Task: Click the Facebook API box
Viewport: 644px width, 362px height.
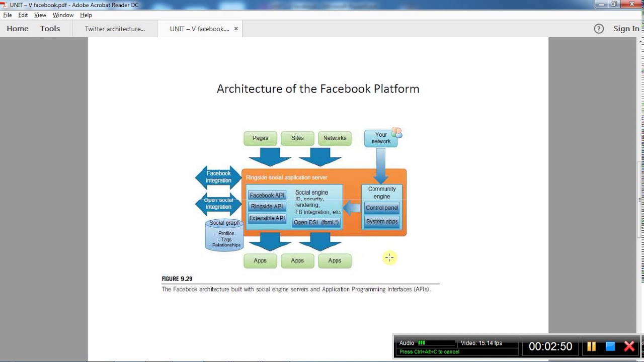Action: (x=267, y=196)
